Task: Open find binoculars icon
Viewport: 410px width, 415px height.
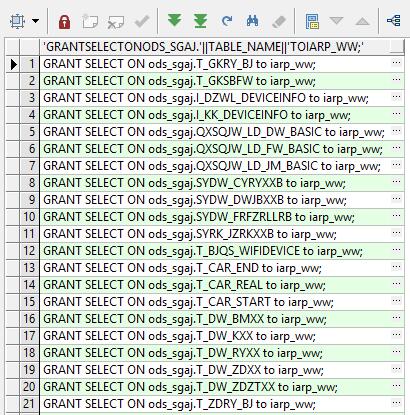Action: [x=252, y=21]
